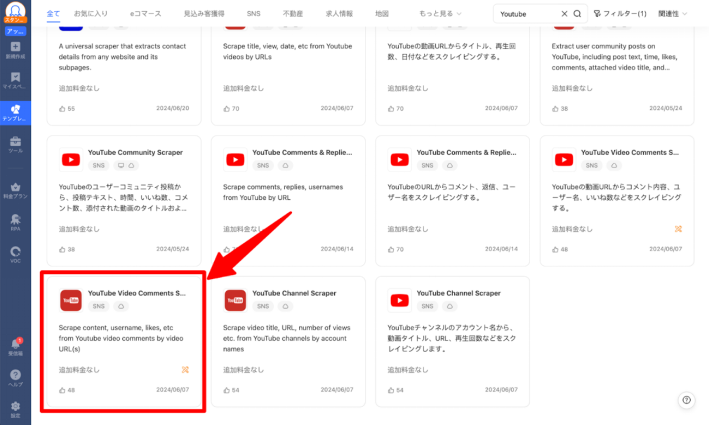Click the local-run monitor icon on YouTube Community Scraper
The image size is (709, 425).
pyautogui.click(x=121, y=165)
